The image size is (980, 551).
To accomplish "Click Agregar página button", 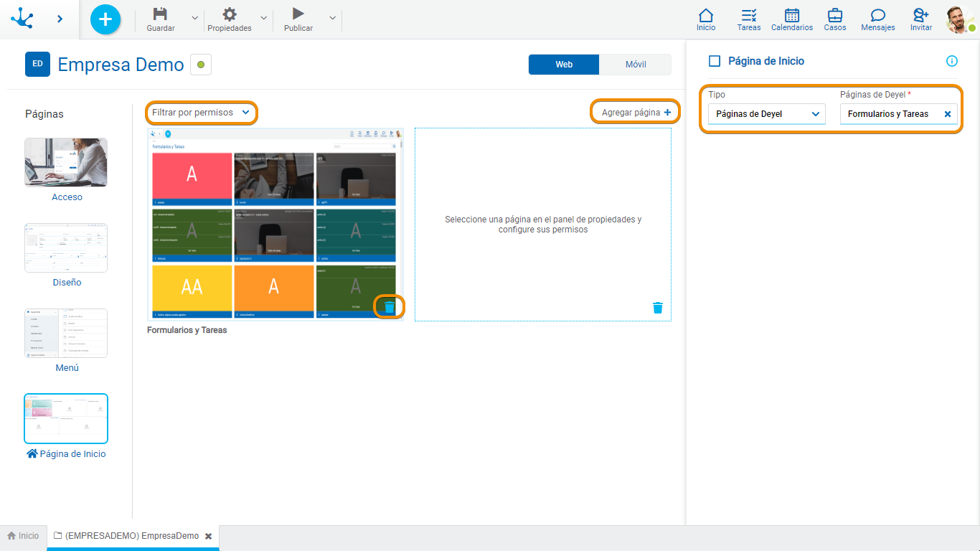I will click(x=636, y=113).
